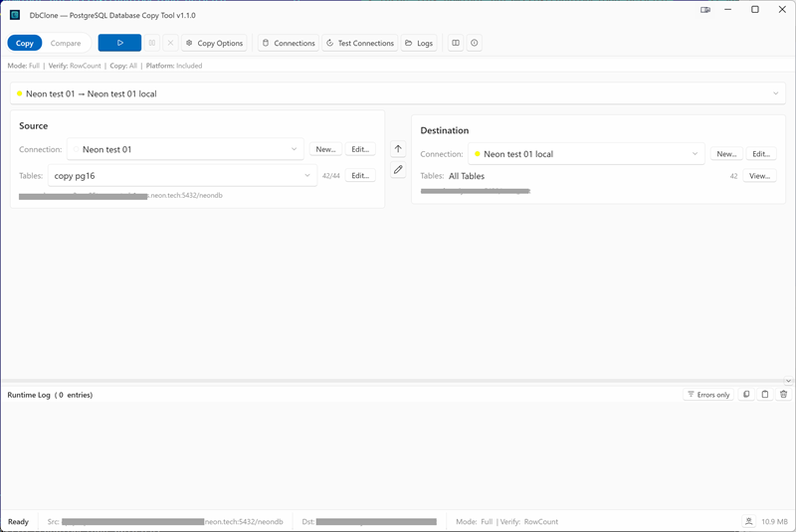Switch to Copy mode tab
This screenshot has width=796, height=532.
[x=24, y=43]
